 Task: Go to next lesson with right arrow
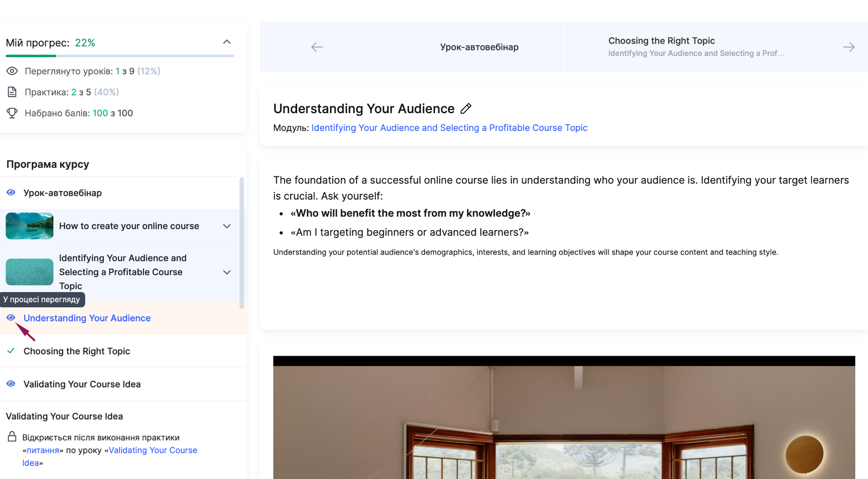coord(849,47)
